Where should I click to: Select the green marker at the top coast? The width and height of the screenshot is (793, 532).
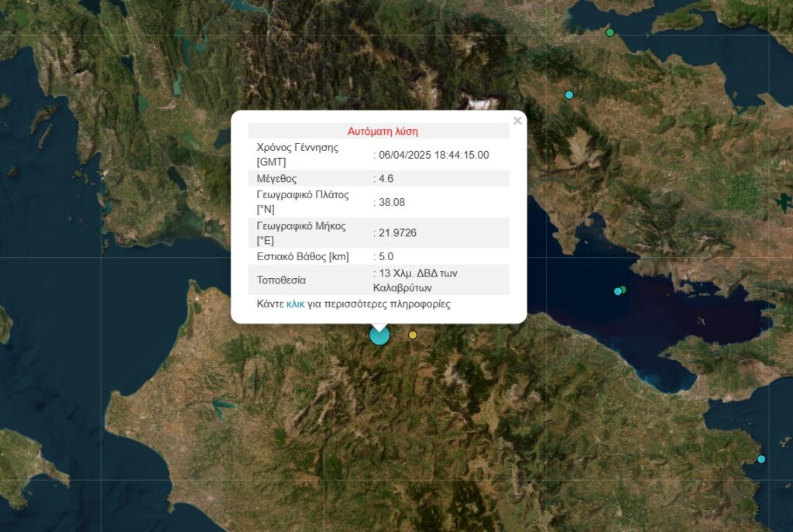pos(610,33)
